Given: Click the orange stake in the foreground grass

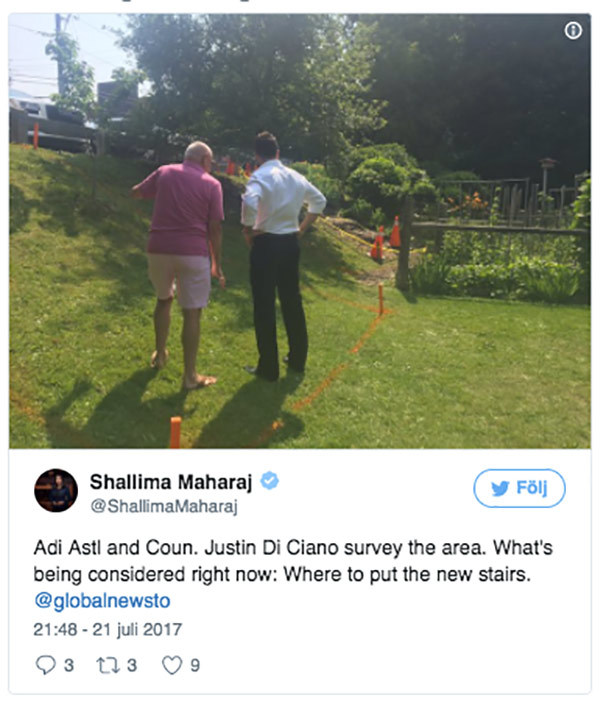Looking at the screenshot, I should click(176, 432).
